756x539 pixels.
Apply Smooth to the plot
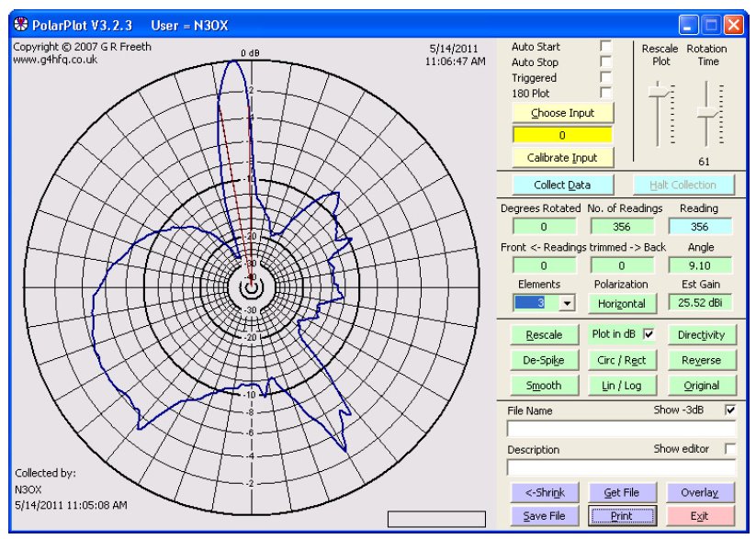[542, 386]
